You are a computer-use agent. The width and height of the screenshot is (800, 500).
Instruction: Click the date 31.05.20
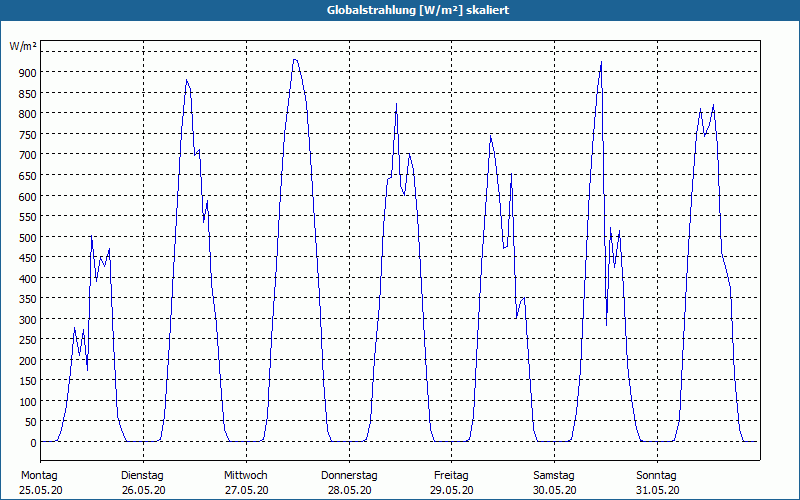[657, 490]
